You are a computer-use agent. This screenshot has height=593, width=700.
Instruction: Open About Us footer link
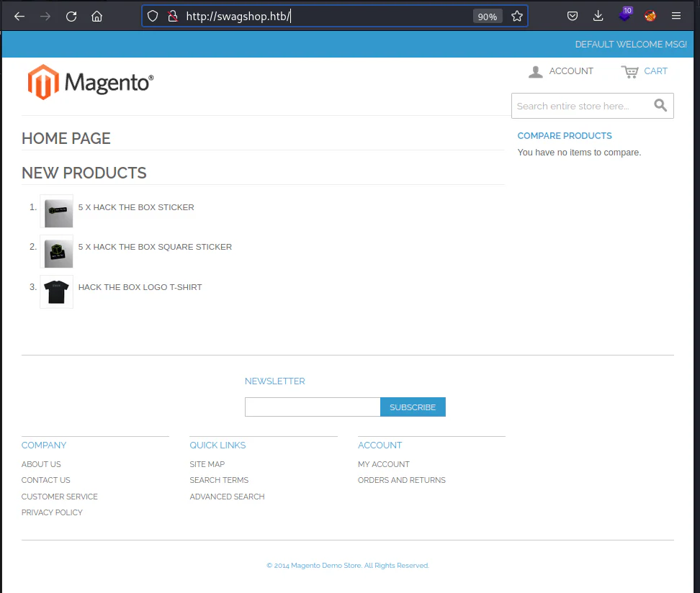[41, 464]
